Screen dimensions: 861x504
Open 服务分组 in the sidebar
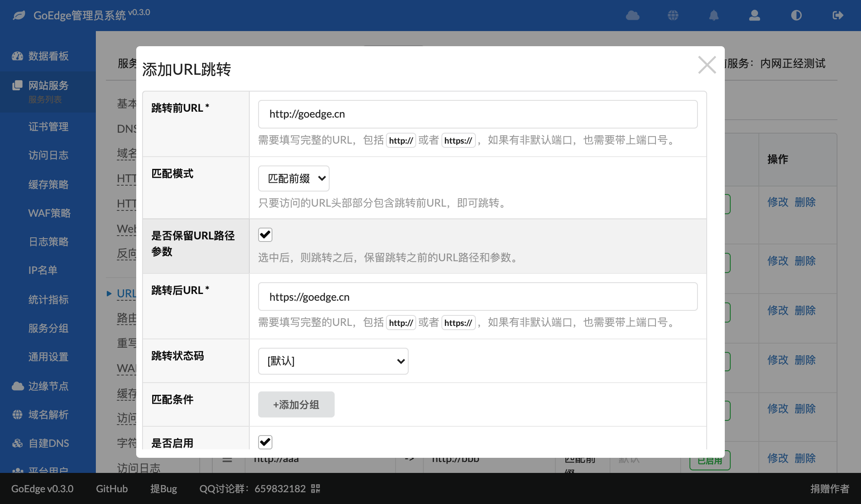pyautogui.click(x=48, y=328)
